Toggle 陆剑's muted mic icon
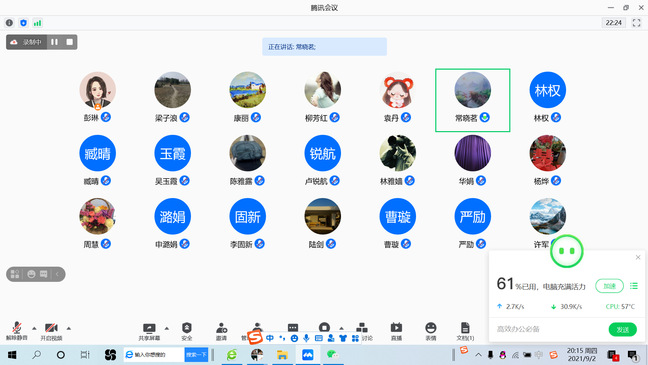The image size is (648, 365). click(x=331, y=244)
